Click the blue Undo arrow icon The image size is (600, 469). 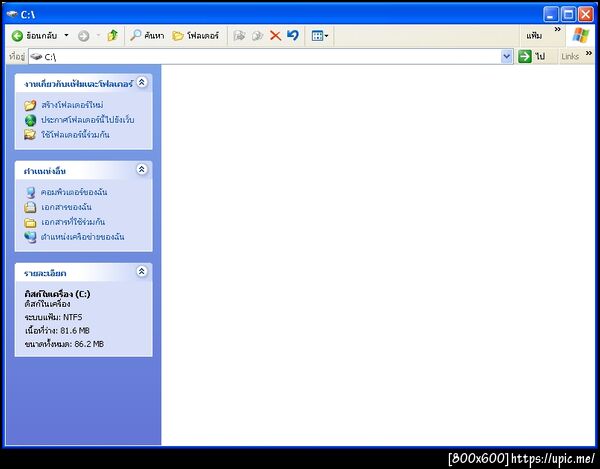click(x=293, y=36)
